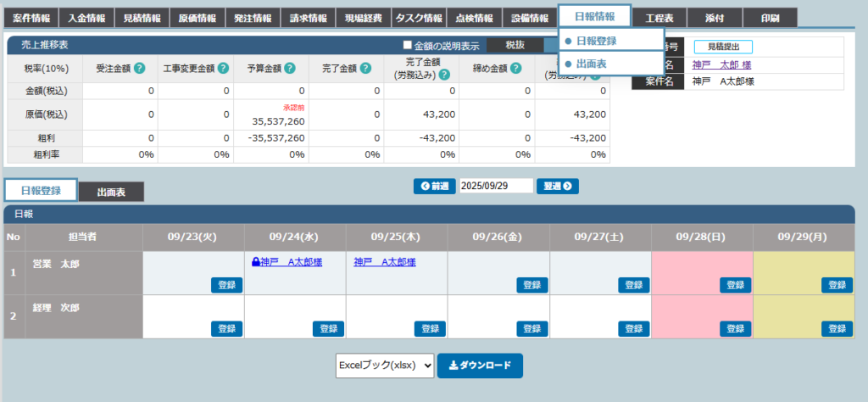Click the ダウンロード button
The height and width of the screenshot is (402, 868).
[480, 366]
